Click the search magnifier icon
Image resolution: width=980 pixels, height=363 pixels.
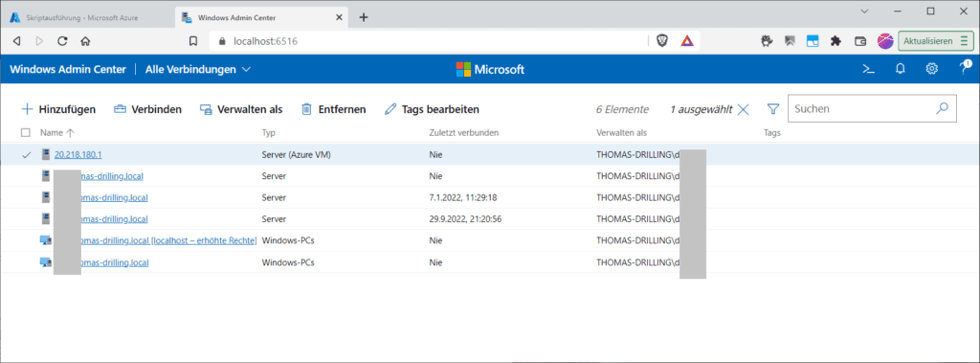coord(942,108)
